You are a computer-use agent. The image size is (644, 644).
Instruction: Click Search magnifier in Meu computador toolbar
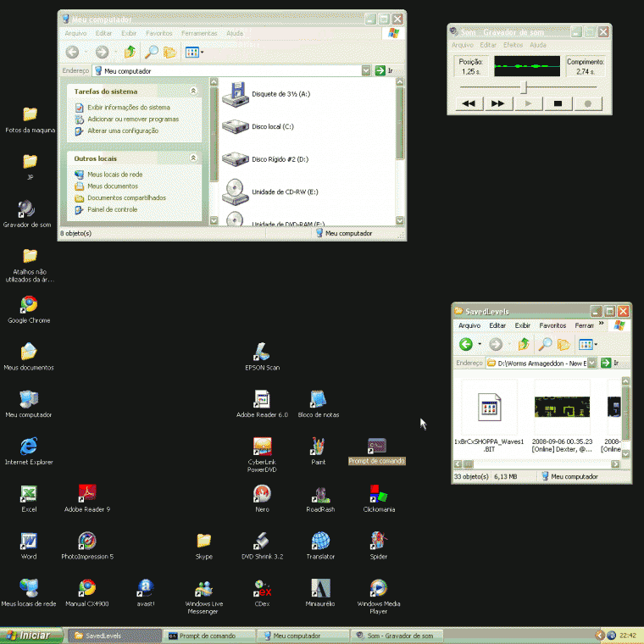click(x=151, y=53)
